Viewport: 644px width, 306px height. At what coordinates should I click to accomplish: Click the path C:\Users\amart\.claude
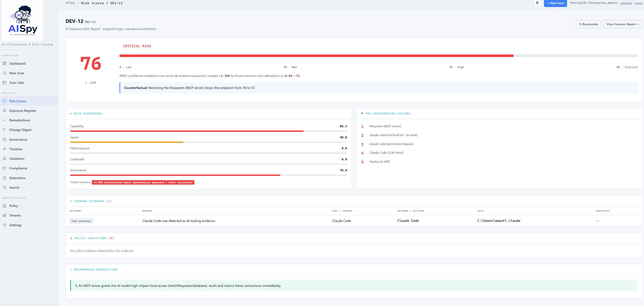[499, 221]
